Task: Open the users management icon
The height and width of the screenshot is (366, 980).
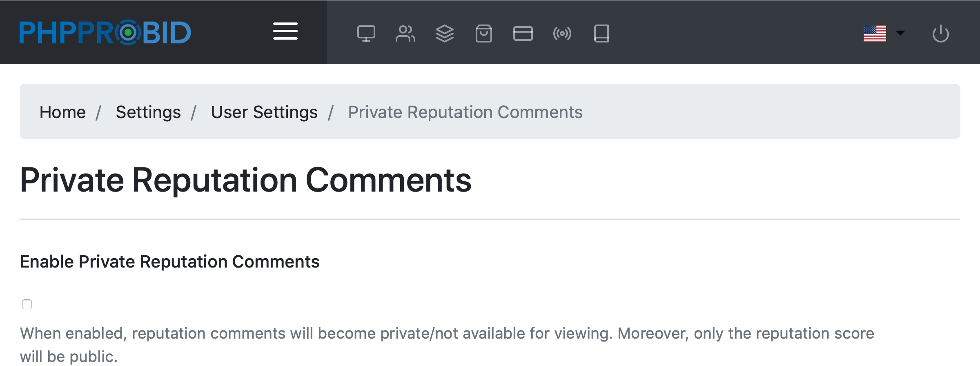Action: coord(405,33)
